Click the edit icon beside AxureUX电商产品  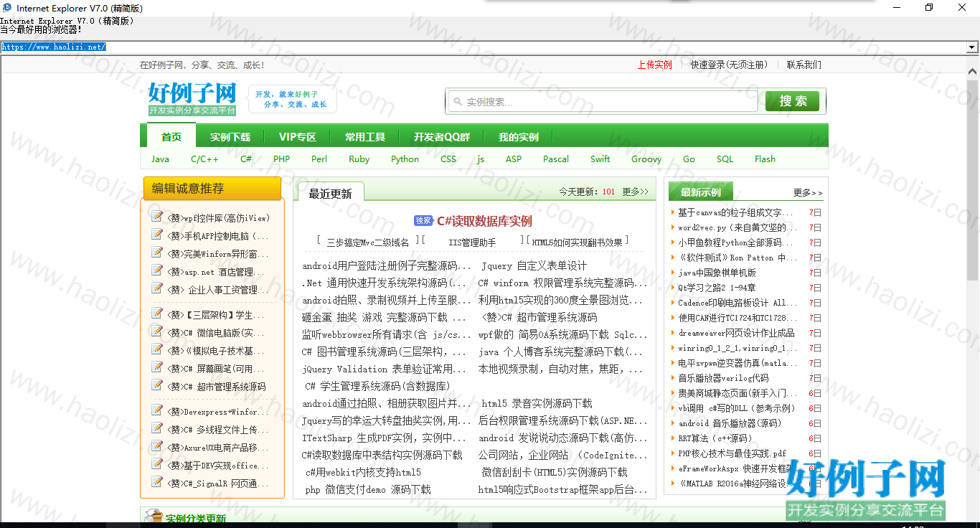tap(157, 445)
